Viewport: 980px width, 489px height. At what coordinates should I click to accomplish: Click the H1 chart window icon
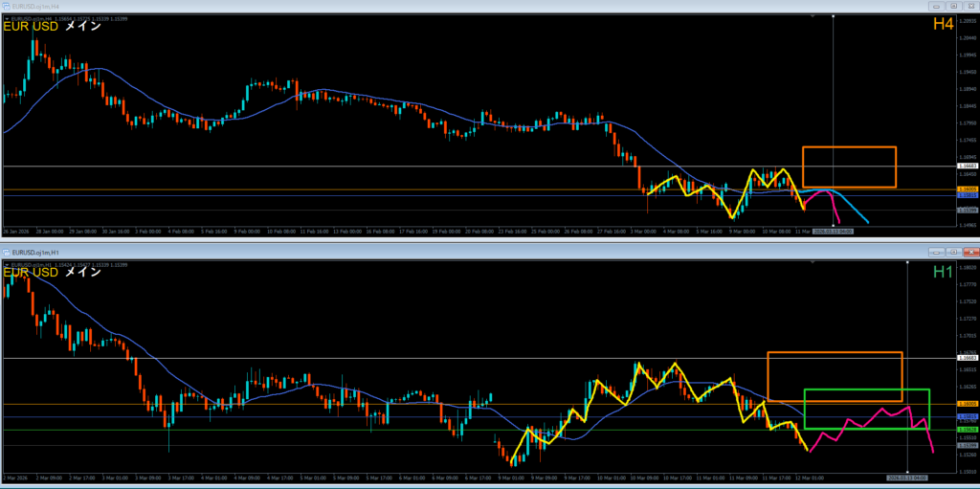(x=6, y=252)
